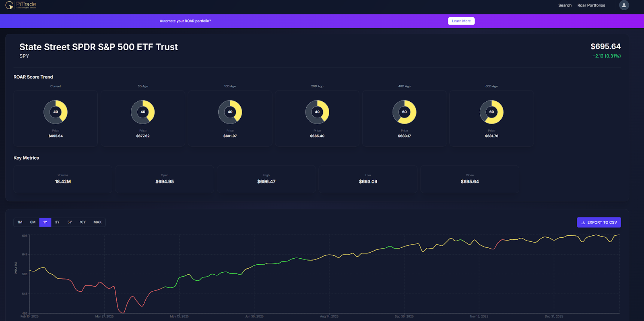Select the 6M chart range
This screenshot has height=321, width=644.
[x=33, y=222]
